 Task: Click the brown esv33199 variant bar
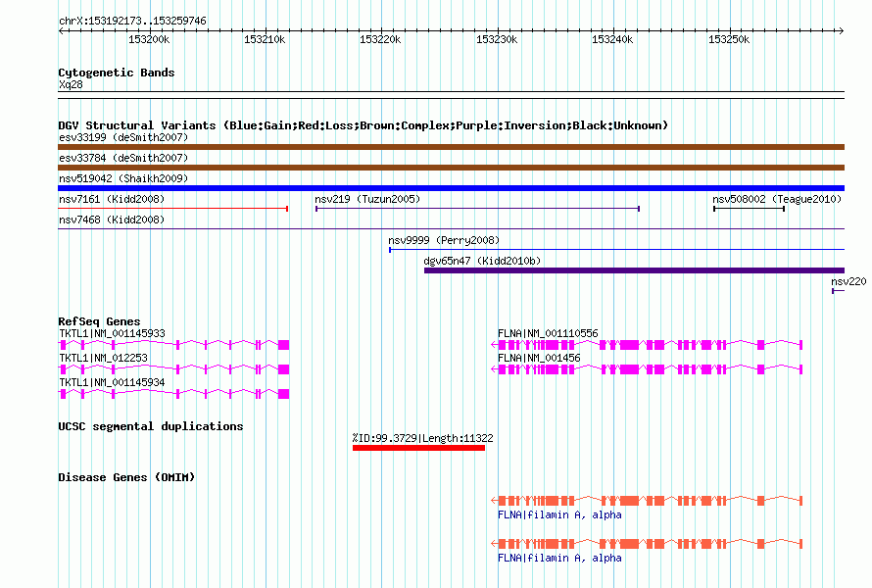click(x=451, y=147)
